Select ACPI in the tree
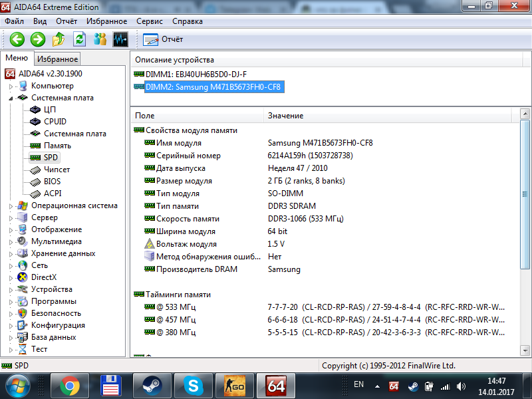This screenshot has height=399, width=532. point(53,194)
